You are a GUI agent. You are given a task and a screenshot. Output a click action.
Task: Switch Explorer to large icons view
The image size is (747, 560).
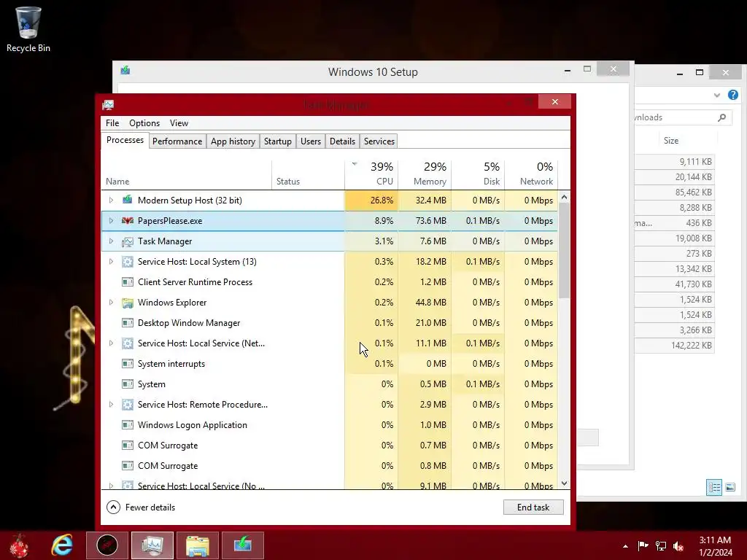click(729, 487)
